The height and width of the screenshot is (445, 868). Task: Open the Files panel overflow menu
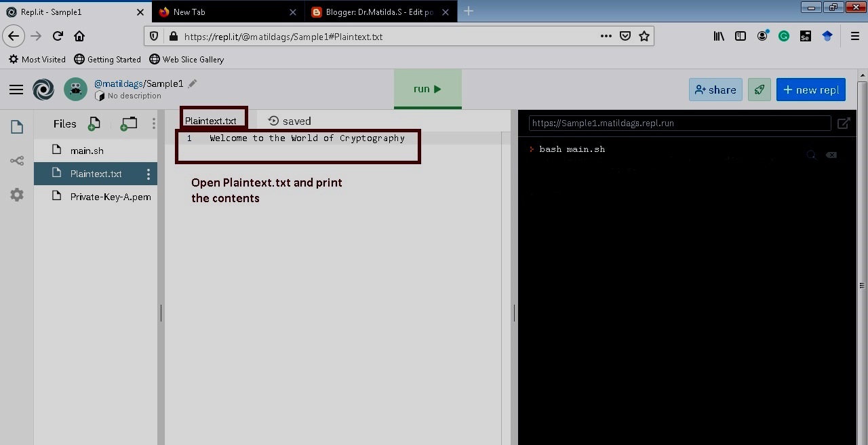[x=154, y=123]
